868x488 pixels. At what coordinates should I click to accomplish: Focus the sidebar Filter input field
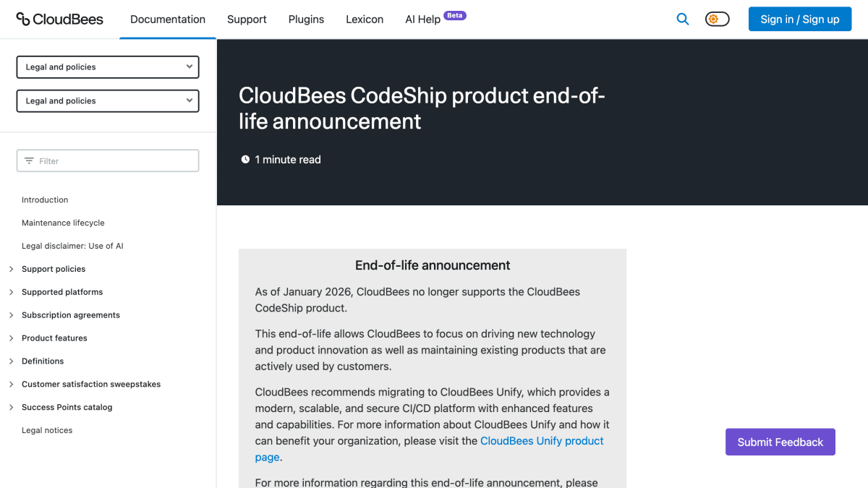108,160
